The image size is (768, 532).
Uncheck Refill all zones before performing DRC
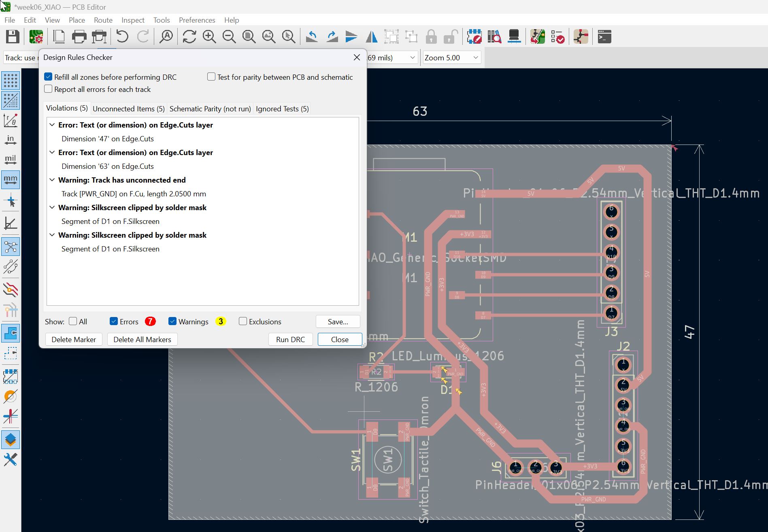tap(49, 77)
